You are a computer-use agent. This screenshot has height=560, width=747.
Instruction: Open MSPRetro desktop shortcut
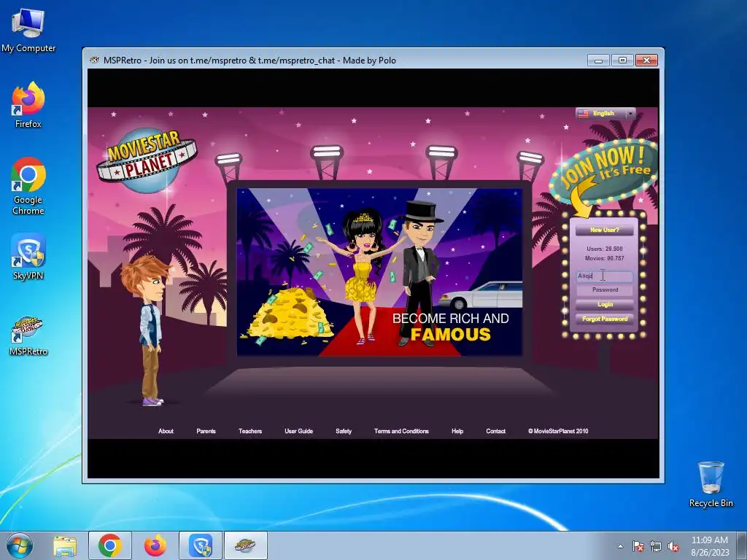pos(28,335)
